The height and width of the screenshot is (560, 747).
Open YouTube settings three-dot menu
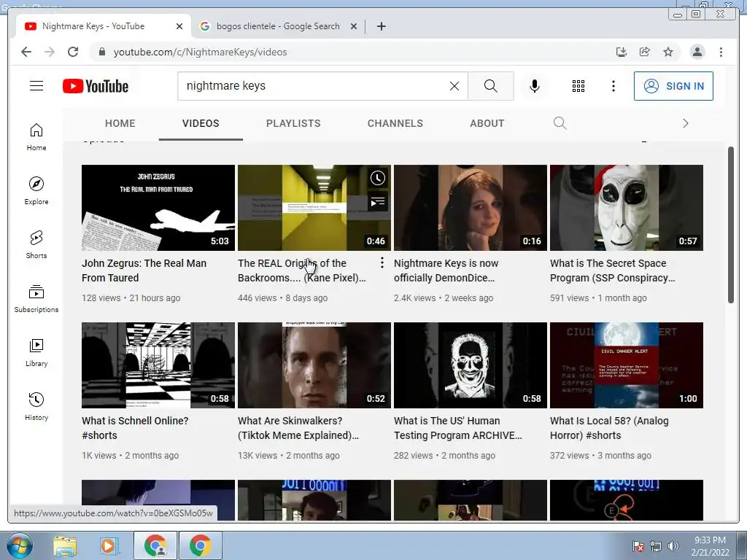tap(613, 86)
